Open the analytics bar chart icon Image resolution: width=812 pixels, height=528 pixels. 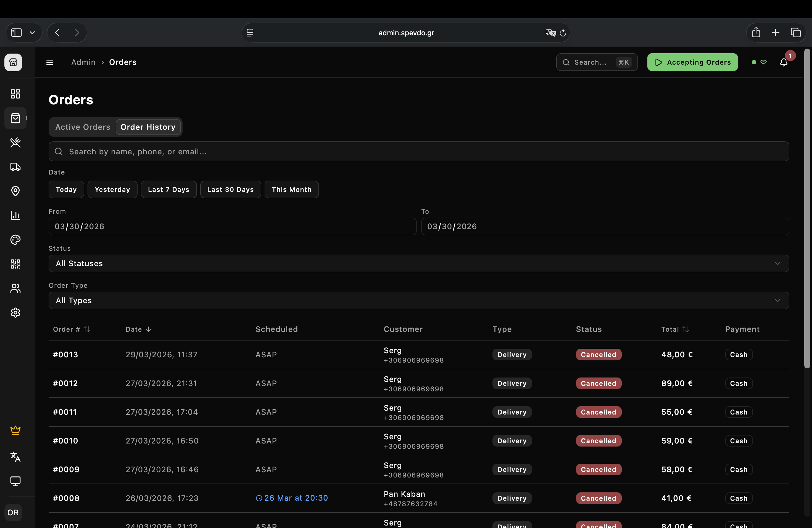tap(15, 215)
